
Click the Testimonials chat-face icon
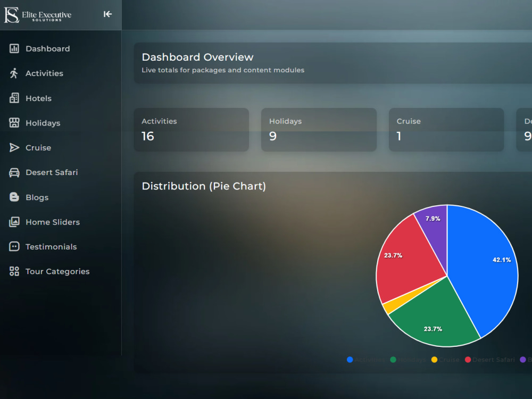point(14,247)
